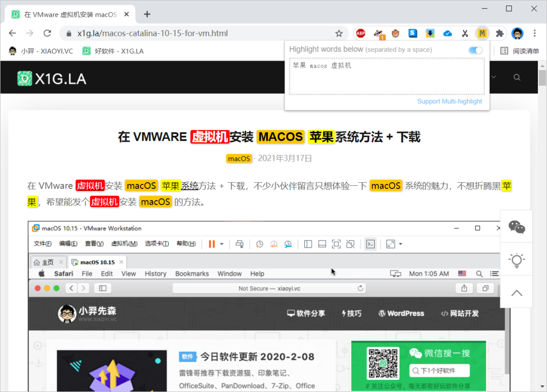Toggle the highlight words switch off
The width and height of the screenshot is (547, 392).
pos(476,50)
